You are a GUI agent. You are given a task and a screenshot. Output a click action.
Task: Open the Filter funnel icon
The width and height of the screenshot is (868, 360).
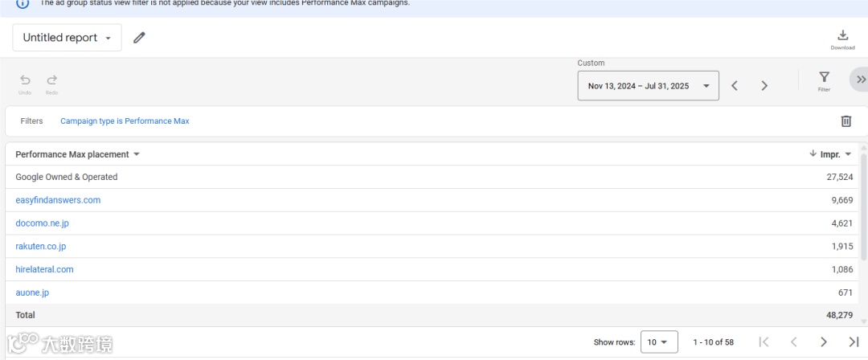point(824,81)
